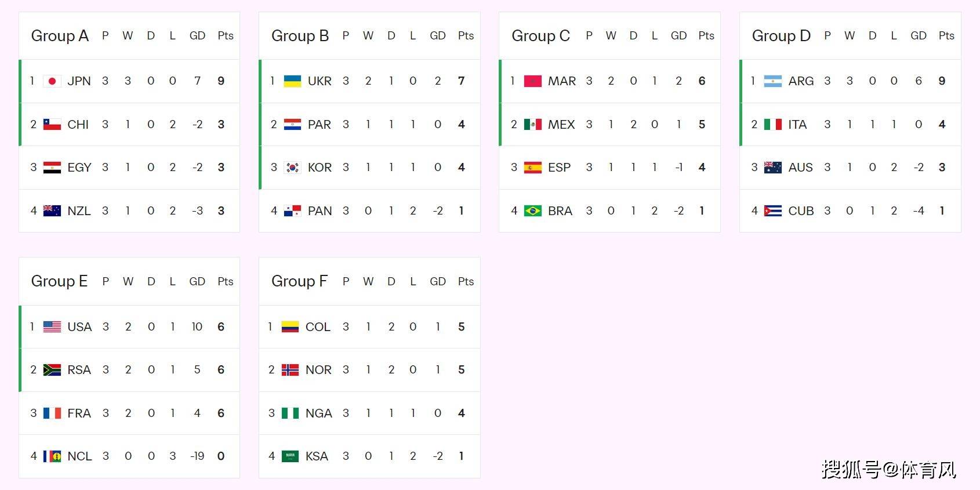The image size is (980, 490).
Task: Select the Group D heading
Action: [x=781, y=36]
